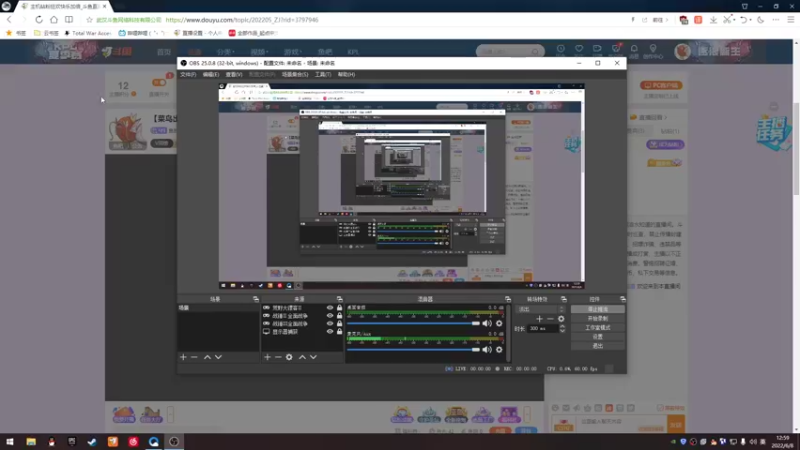Screen dimensions: 800x450
Task: Select the scene entry in Scenes list
Action: (x=218, y=308)
